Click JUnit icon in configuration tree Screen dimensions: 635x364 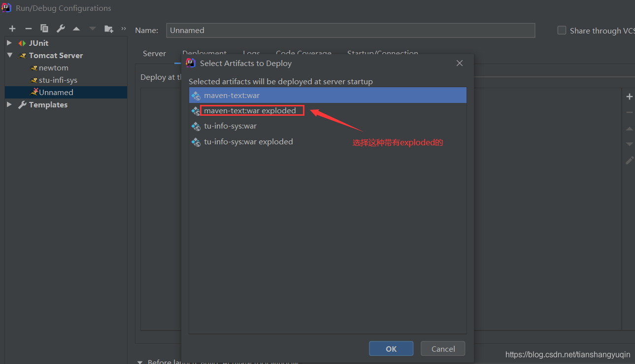click(22, 43)
